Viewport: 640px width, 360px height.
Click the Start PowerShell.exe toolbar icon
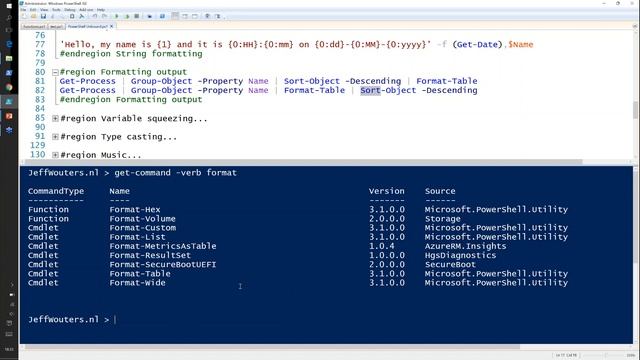click(162, 16)
